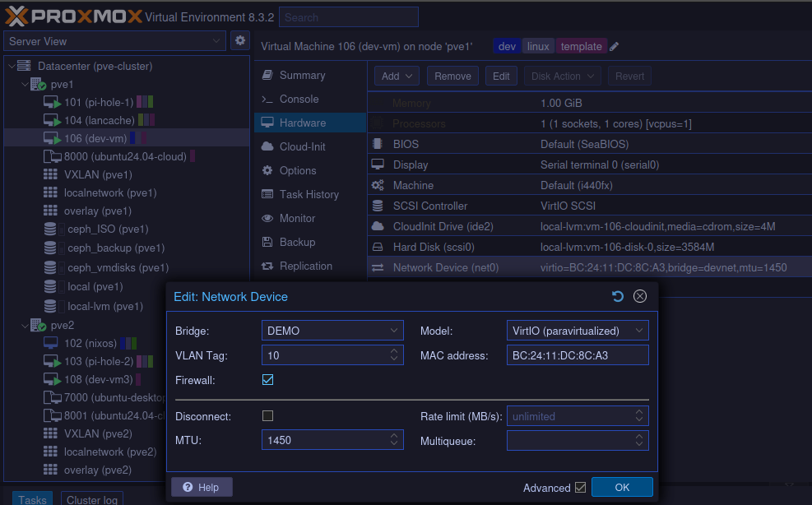Select the 101 (pi-hole-1) VM icon
Viewport: 812px width, 505px height.
pyautogui.click(x=51, y=102)
